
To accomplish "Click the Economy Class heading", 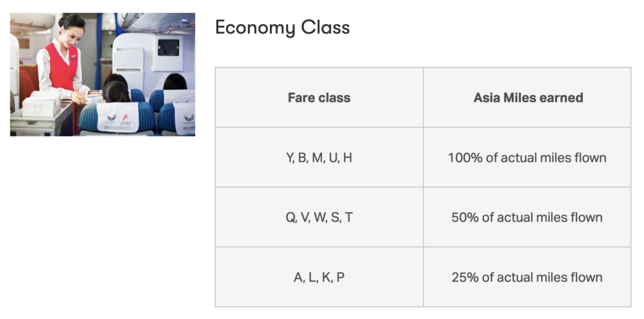I will click(282, 28).
